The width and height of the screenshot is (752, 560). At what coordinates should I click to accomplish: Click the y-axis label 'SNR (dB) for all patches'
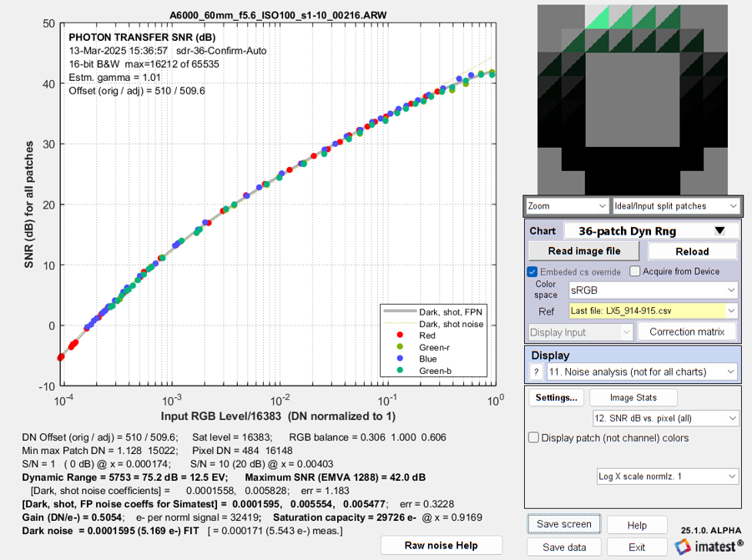pos(29,204)
